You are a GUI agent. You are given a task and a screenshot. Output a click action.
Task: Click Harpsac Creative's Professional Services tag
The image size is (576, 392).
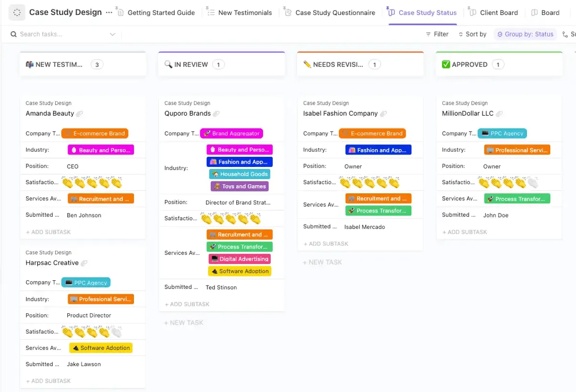pyautogui.click(x=101, y=299)
